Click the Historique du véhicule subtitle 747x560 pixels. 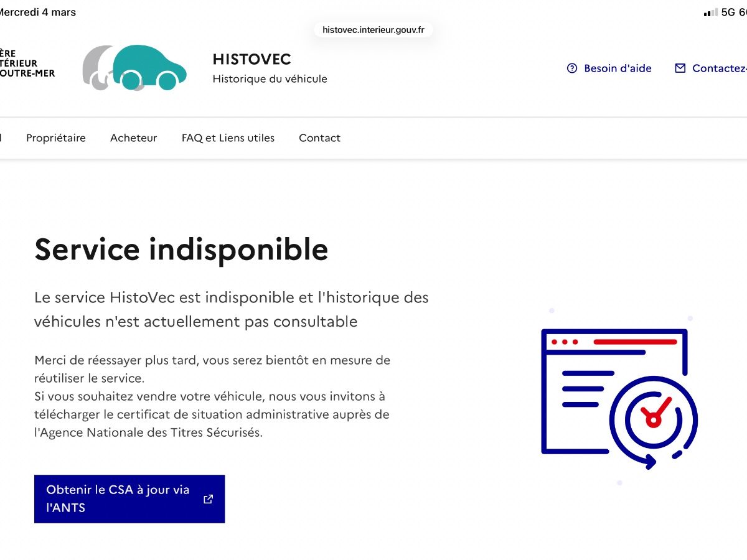pyautogui.click(x=270, y=79)
